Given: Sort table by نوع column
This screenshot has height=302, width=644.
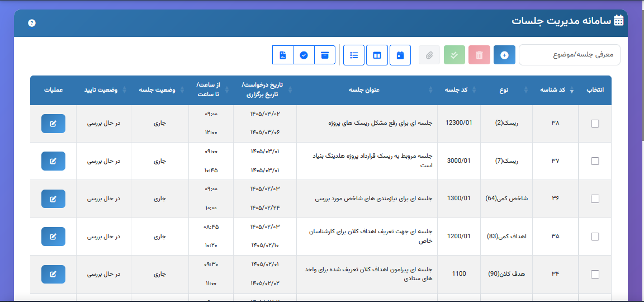Looking at the screenshot, I should 507,90.
